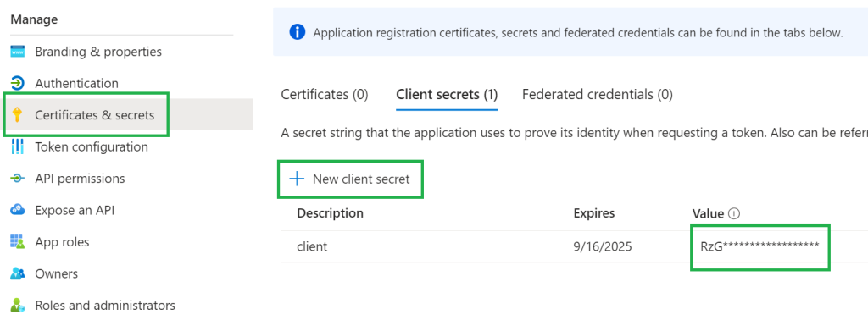Click the yellow key icon for Certificates & secrets
Screen dimensions: 868x320
pyautogui.click(x=18, y=115)
